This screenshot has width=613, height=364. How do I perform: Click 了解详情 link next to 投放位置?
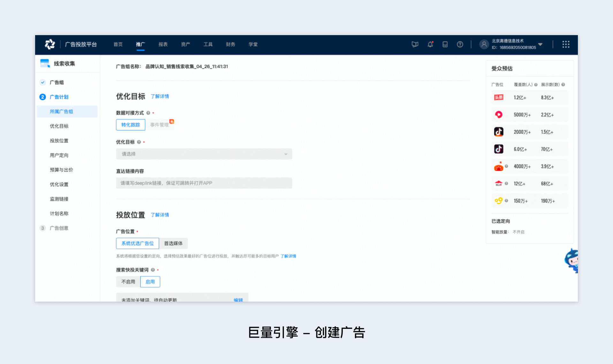pyautogui.click(x=160, y=215)
